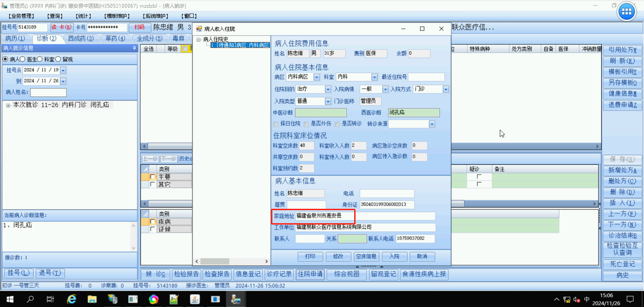This screenshot has width=644, height=307.
Task: Open the 住院目的 dropdown
Action: (x=328, y=89)
